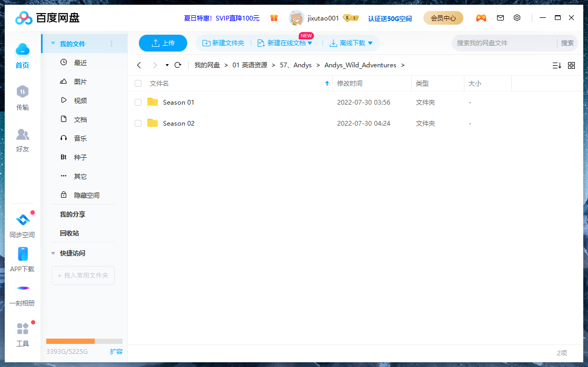Toggle the select-all checkbox in header

tap(138, 83)
